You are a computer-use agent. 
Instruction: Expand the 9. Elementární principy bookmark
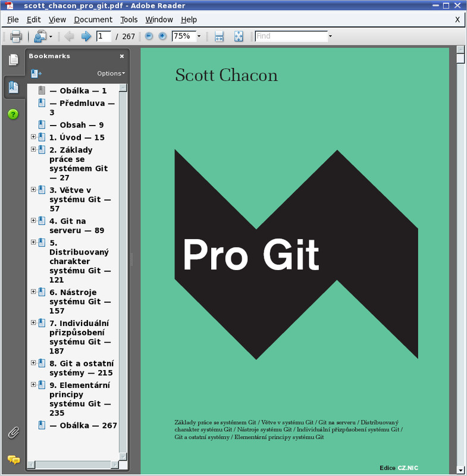point(33,384)
